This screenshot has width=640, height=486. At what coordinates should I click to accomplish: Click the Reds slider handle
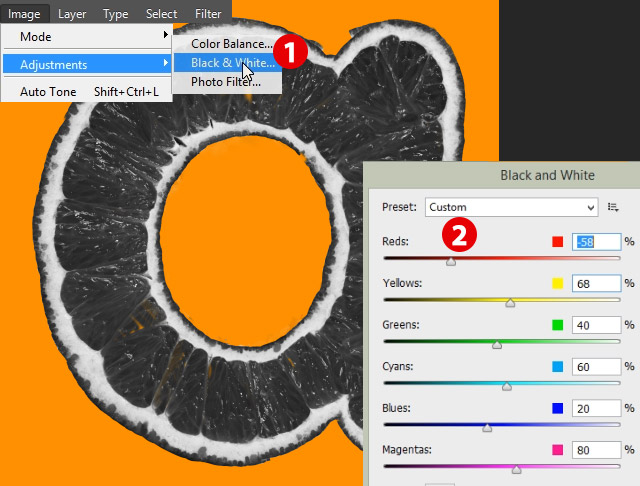pyautogui.click(x=451, y=262)
